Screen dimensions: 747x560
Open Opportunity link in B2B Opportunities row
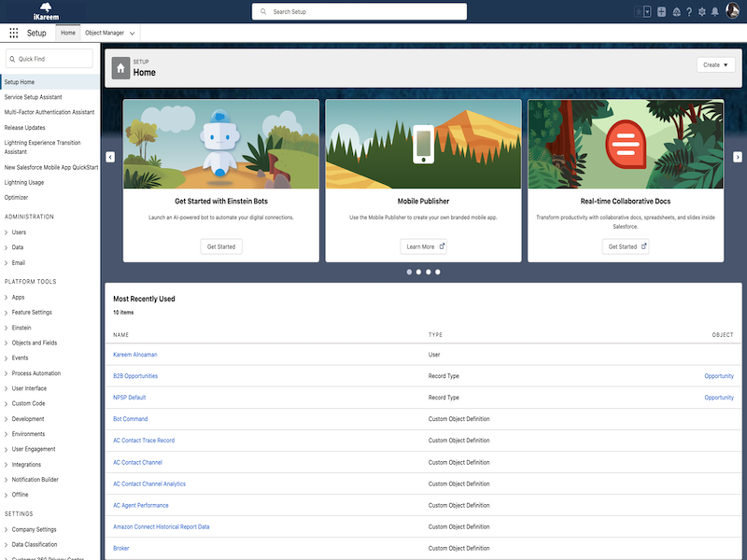[x=719, y=376]
